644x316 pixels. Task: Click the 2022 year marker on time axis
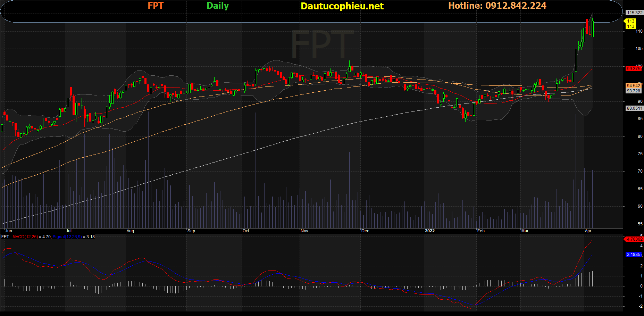pyautogui.click(x=430, y=231)
